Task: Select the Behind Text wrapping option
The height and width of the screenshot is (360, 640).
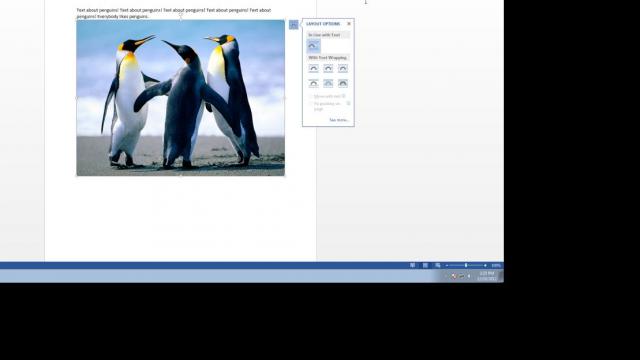Action: pyautogui.click(x=328, y=83)
